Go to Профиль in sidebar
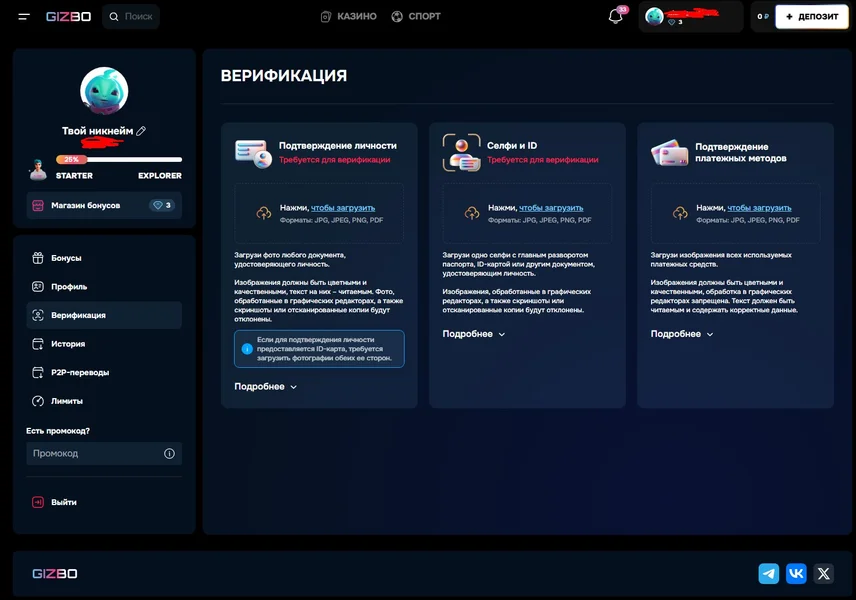The width and height of the screenshot is (856, 600). pyautogui.click(x=104, y=287)
